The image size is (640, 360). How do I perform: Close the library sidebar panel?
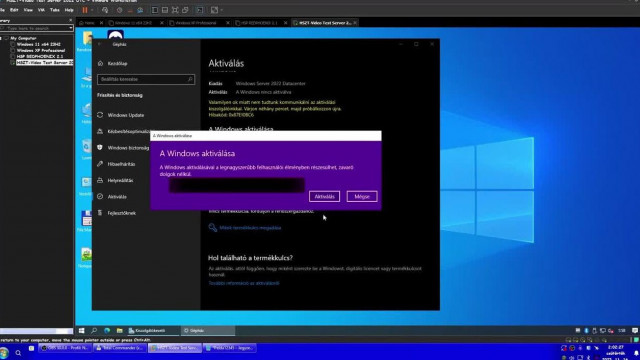70,20
